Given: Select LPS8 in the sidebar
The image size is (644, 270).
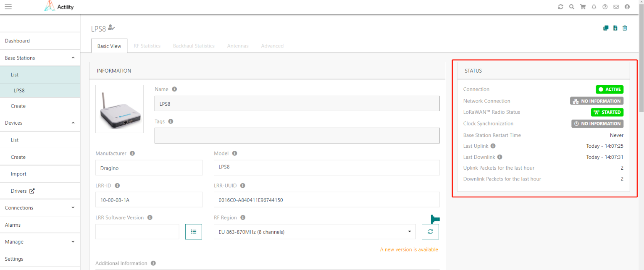Looking at the screenshot, I should tap(40, 90).
